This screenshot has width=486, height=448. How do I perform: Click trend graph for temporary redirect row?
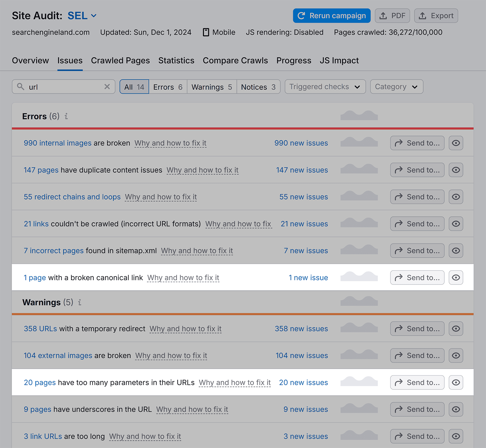(359, 328)
